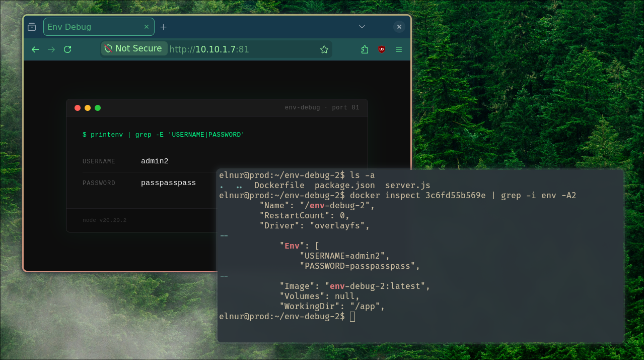The height and width of the screenshot is (360, 644).
Task: Click the docker inspect command line
Action: pos(463,196)
